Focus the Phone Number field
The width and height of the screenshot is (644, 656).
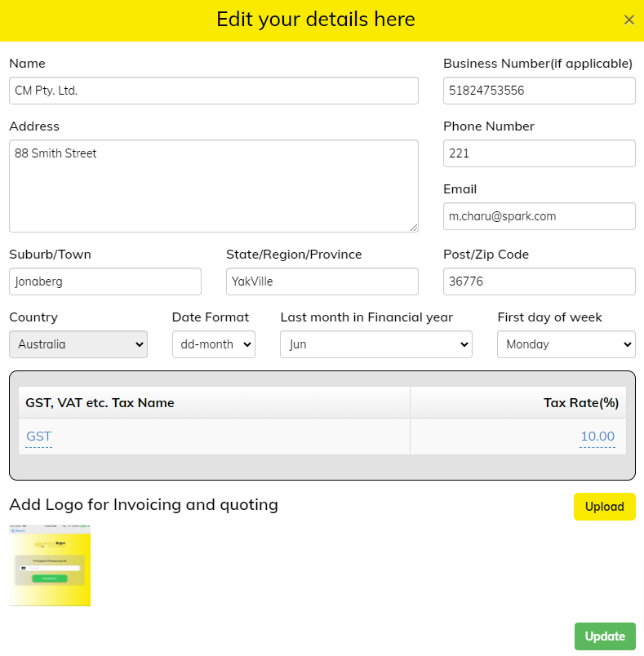click(x=539, y=153)
